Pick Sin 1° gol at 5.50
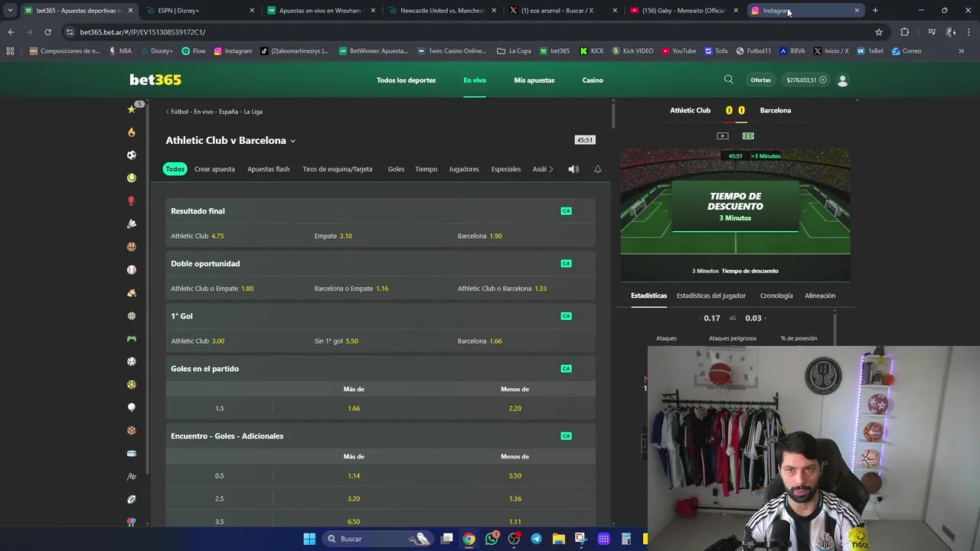This screenshot has height=551, width=980. click(x=381, y=341)
